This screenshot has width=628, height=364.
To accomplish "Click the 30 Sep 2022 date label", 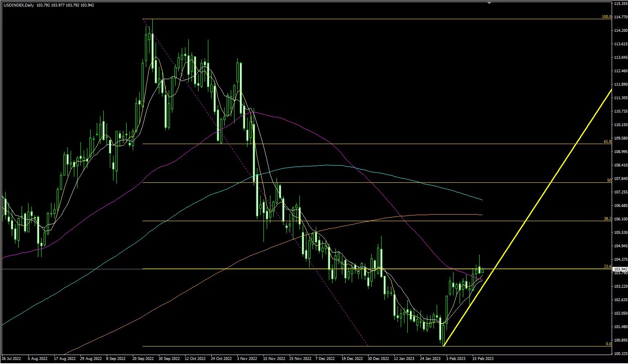I will (x=169, y=359).
